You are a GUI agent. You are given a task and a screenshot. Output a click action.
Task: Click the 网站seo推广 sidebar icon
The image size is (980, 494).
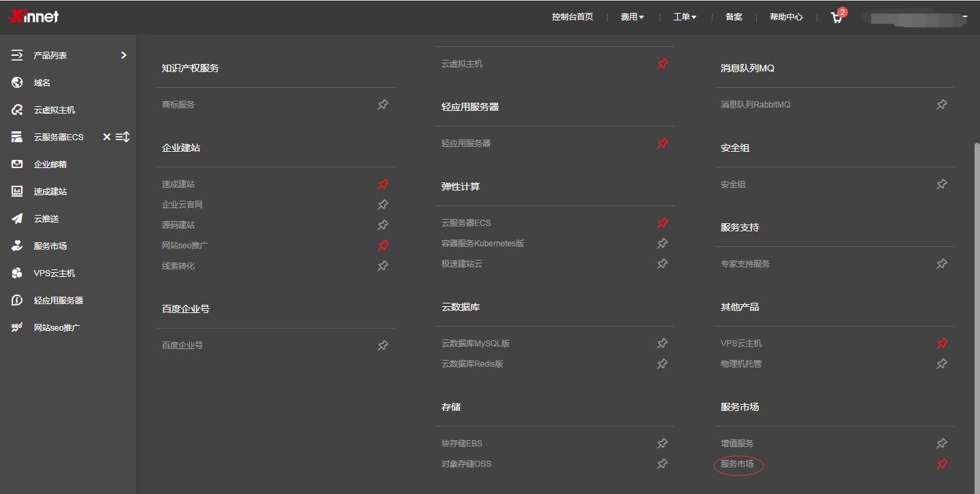(x=17, y=327)
